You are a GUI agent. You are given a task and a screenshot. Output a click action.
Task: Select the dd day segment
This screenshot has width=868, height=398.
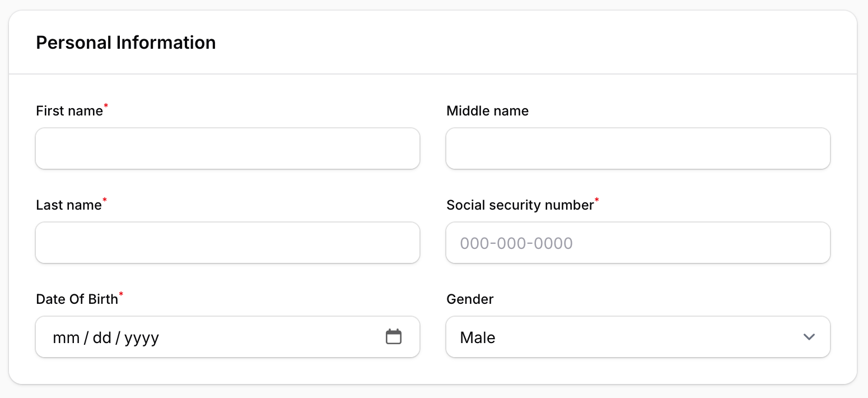(x=102, y=338)
